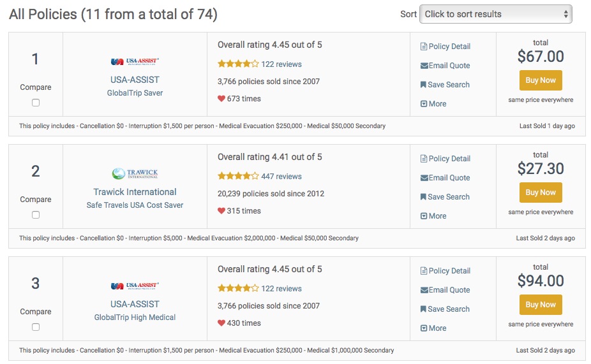Expand More under GlobalTrip High Medical policy
Screen dimensions: 591x364
(433, 328)
